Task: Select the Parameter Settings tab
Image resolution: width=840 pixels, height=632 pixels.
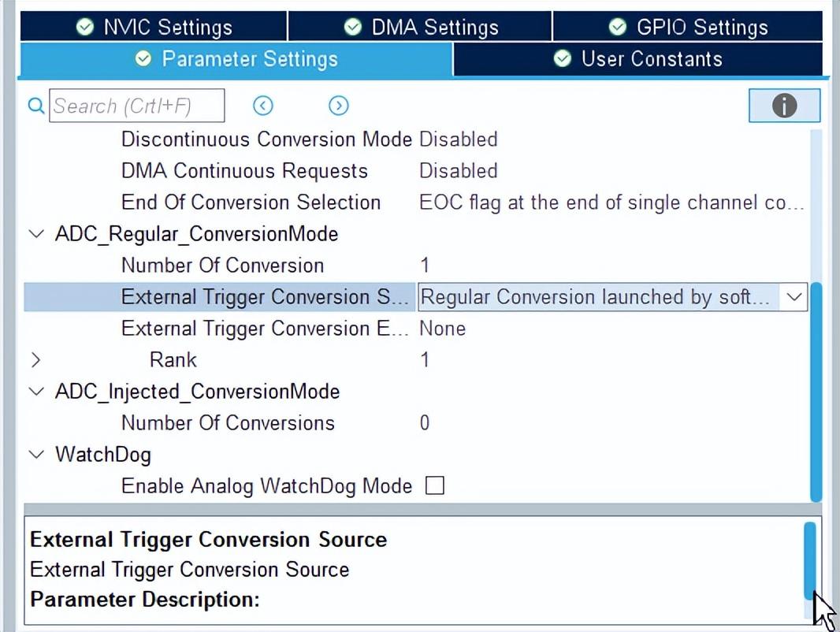Action: click(236, 59)
